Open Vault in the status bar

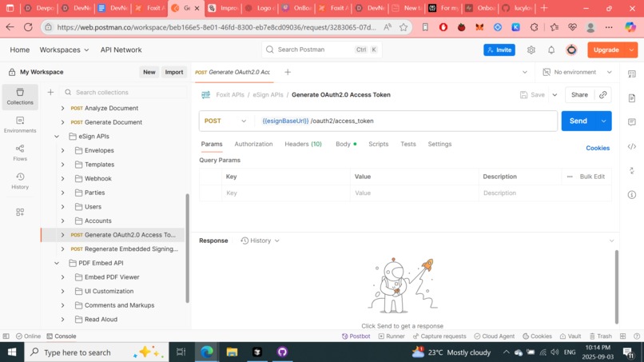(570, 336)
